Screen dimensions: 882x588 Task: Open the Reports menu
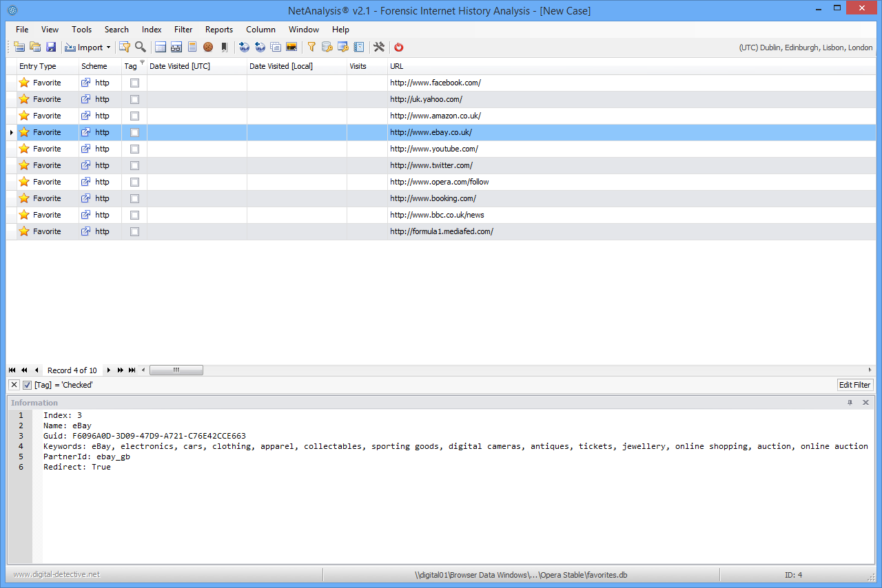pos(219,30)
